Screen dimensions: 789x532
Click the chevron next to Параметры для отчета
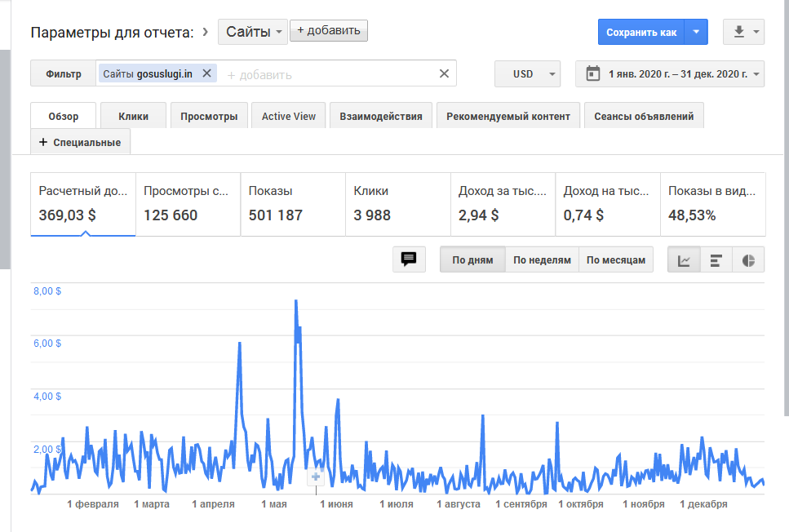205,32
